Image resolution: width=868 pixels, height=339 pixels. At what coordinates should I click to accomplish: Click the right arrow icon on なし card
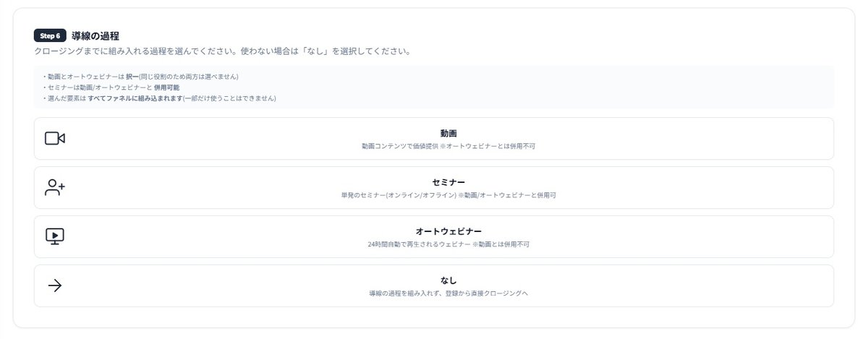[x=55, y=286]
